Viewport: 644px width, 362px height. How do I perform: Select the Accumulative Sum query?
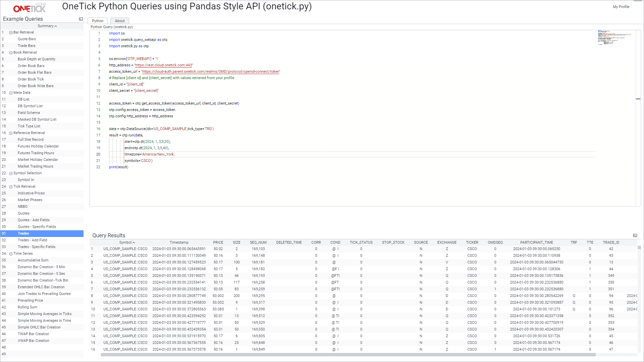coord(33,260)
